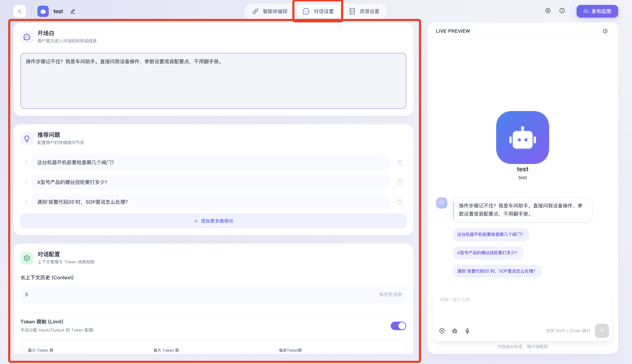This screenshot has height=364, width=632.
Task: Click the back arrow button
Action: point(20,11)
